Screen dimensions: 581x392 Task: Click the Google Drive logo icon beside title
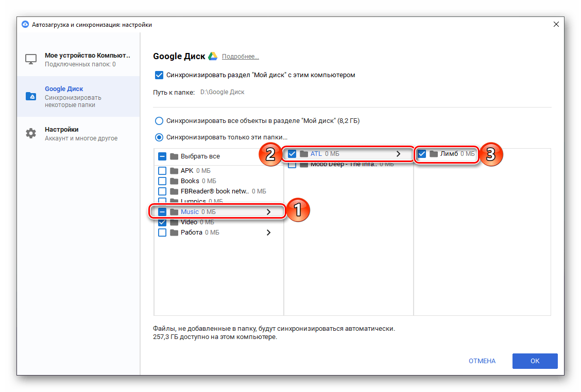pos(213,56)
